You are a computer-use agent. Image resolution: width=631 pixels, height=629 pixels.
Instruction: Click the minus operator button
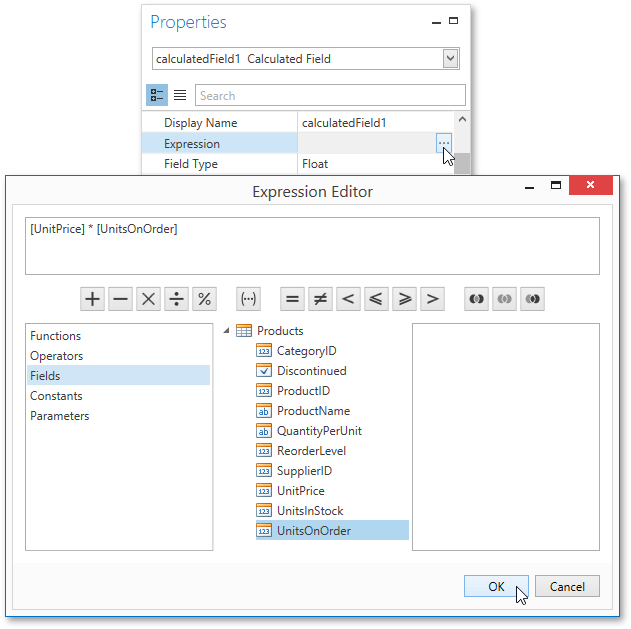pos(120,299)
